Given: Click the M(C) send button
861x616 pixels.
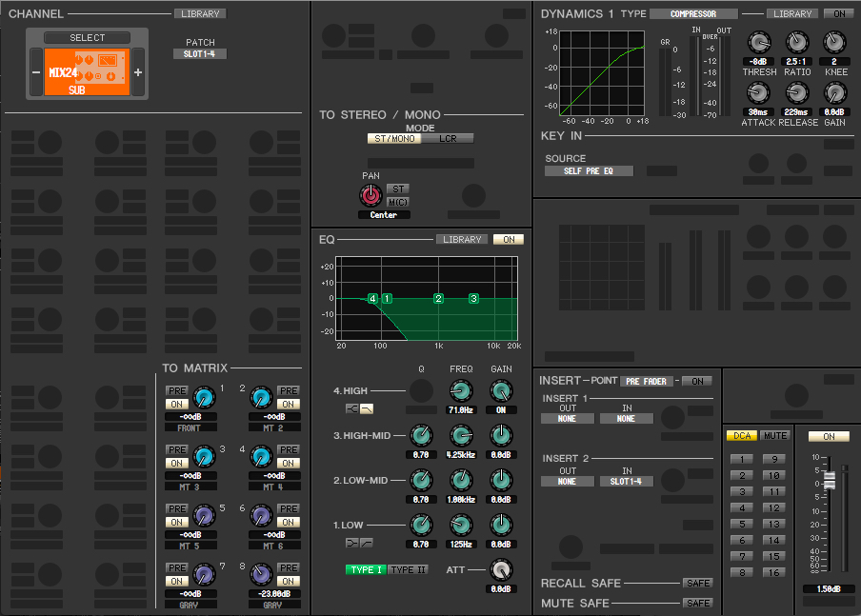Looking at the screenshot, I should click(x=398, y=202).
